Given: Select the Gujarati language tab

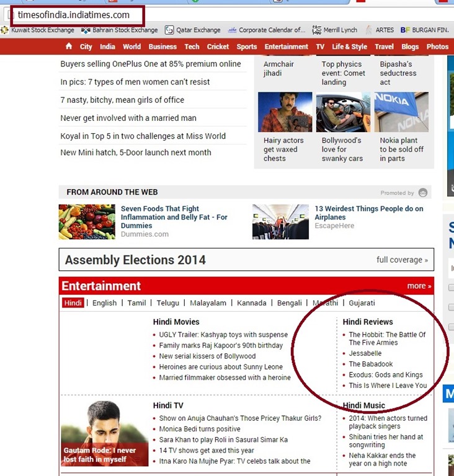Looking at the screenshot, I should point(362,302).
